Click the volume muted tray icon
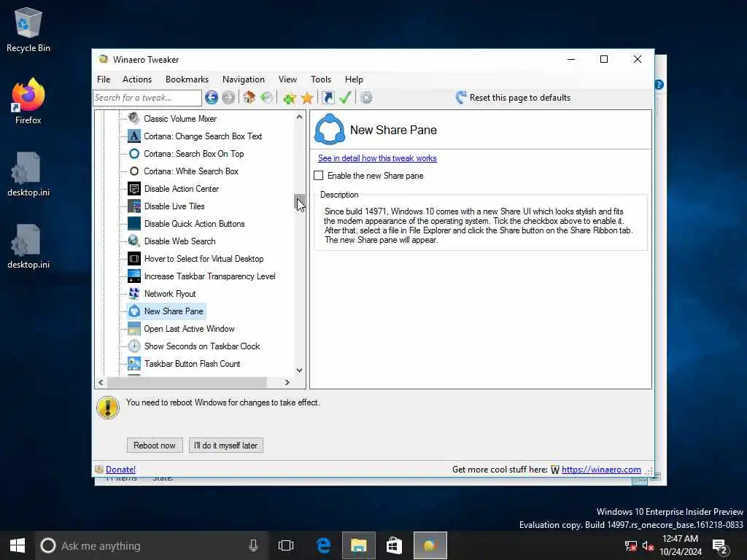 coord(648,545)
